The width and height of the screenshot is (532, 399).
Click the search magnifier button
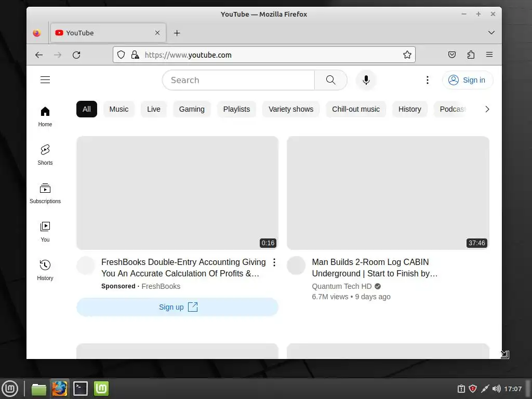[331, 80]
